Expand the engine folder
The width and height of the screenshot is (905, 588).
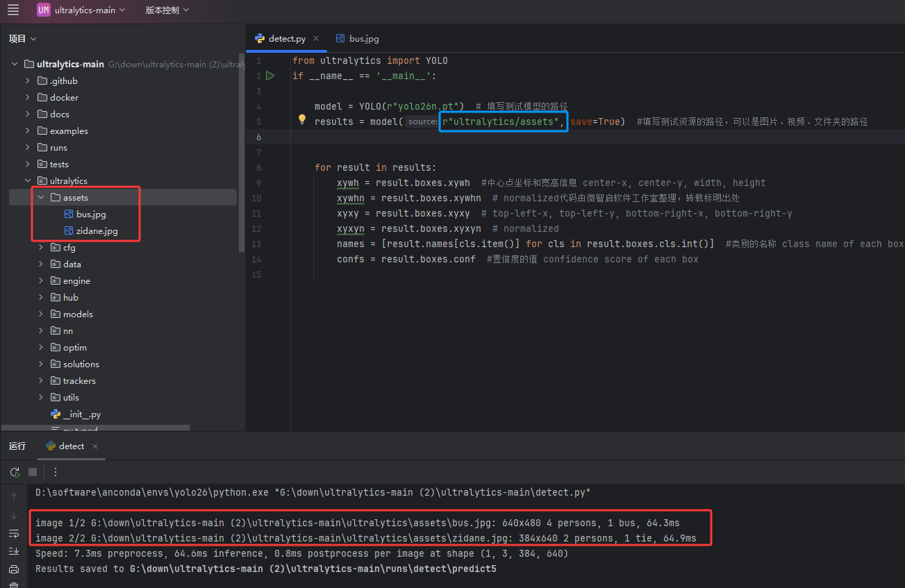tap(41, 280)
